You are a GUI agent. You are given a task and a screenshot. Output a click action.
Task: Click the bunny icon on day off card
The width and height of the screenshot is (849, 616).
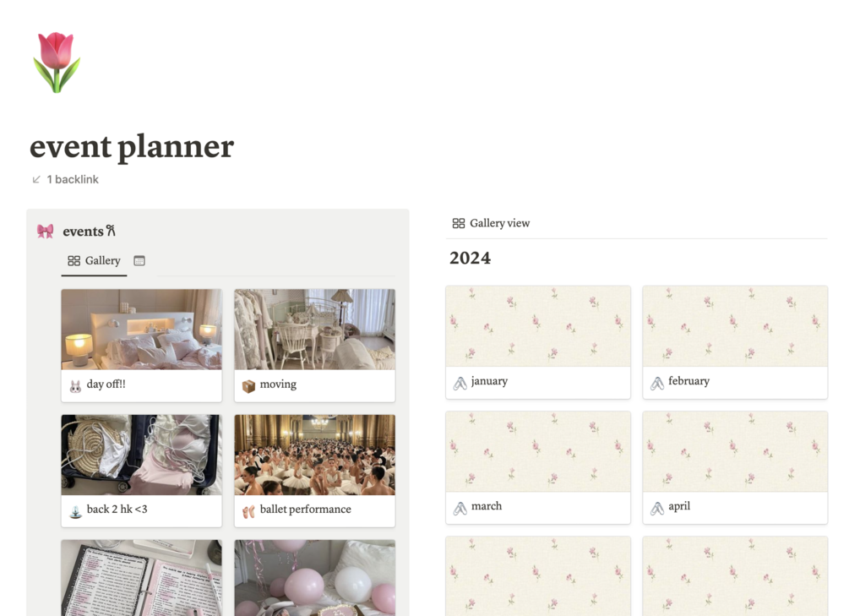(76, 386)
